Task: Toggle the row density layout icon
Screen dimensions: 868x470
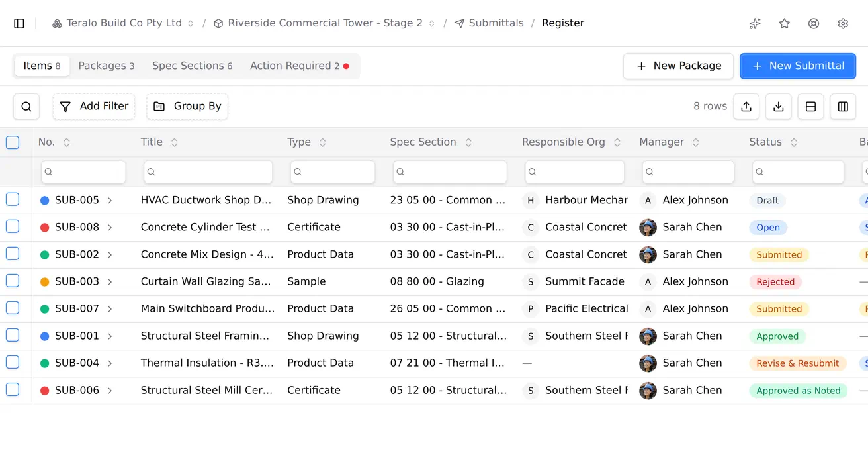Action: coord(811,107)
